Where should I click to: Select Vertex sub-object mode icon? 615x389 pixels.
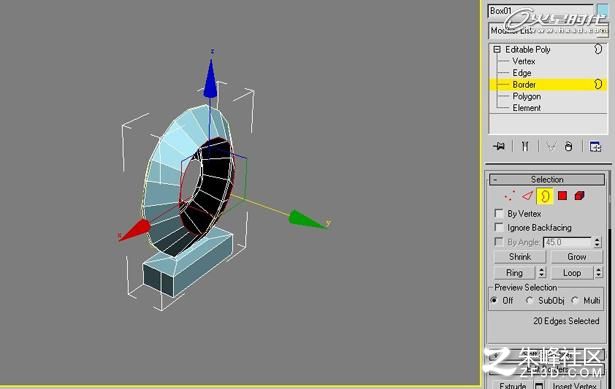[x=510, y=195]
